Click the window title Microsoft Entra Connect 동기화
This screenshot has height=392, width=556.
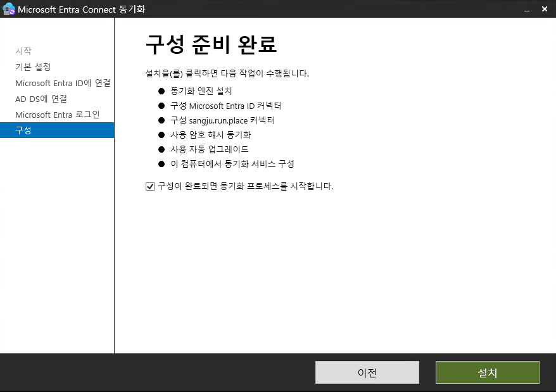pyautogui.click(x=82, y=9)
